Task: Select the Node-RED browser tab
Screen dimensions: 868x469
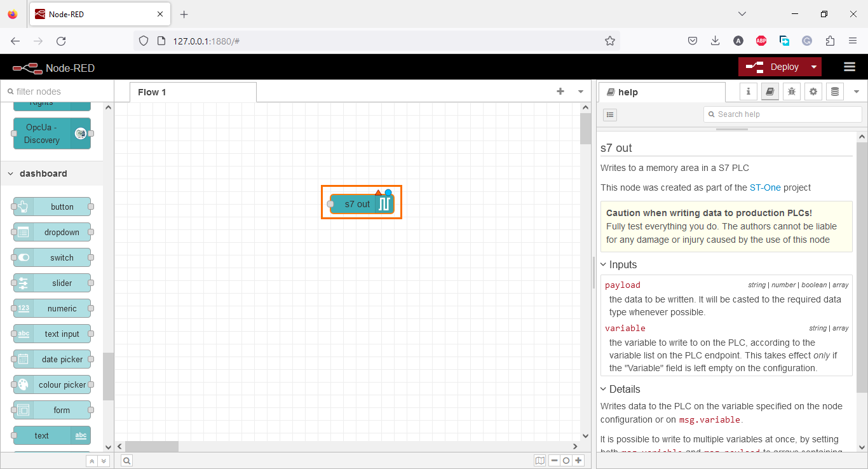Action: coord(99,14)
